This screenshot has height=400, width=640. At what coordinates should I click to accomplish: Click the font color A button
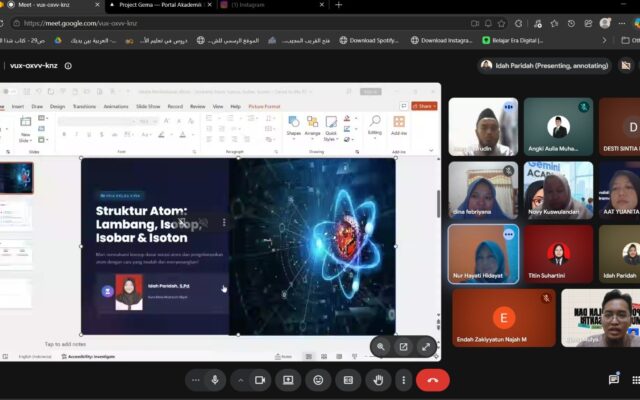tap(182, 134)
